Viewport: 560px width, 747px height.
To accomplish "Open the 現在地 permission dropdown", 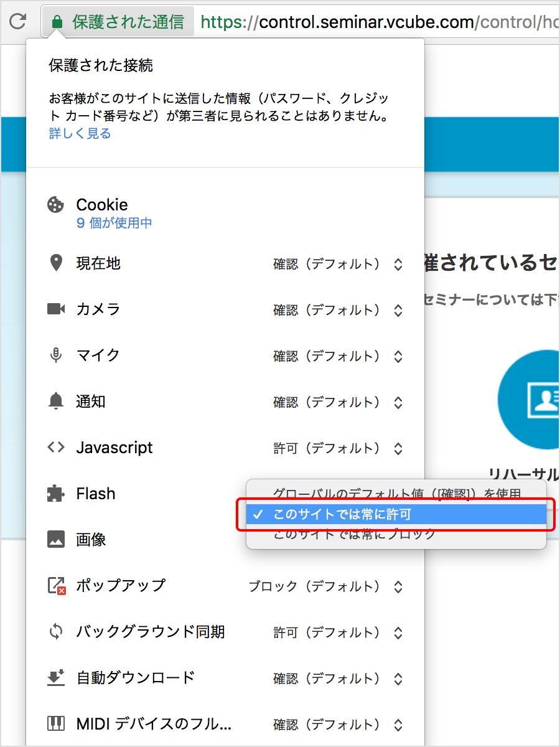I will coord(338,264).
